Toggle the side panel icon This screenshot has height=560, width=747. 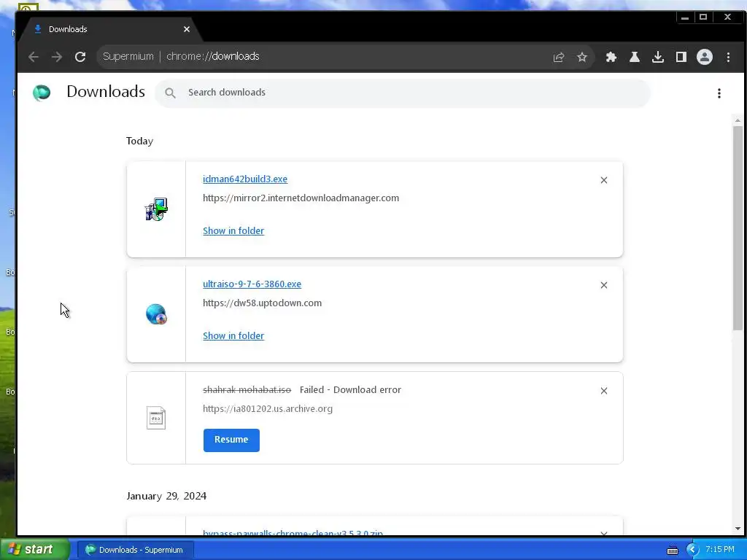681,57
